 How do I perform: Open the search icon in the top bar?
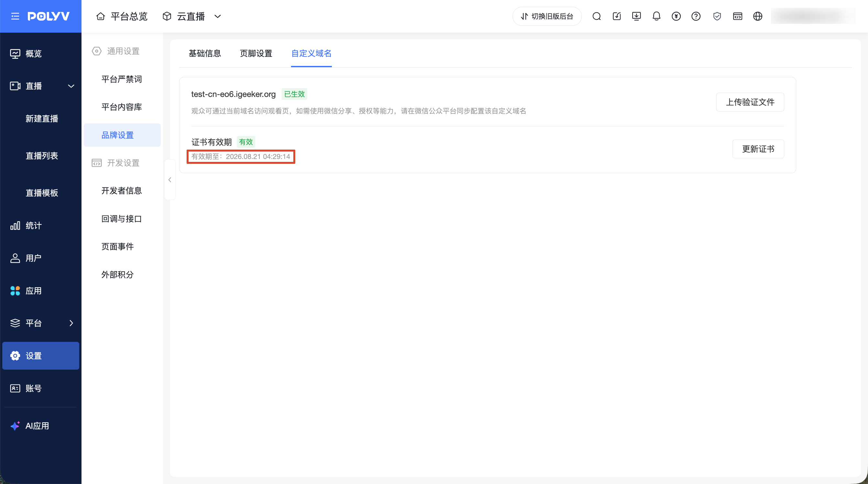click(x=596, y=16)
